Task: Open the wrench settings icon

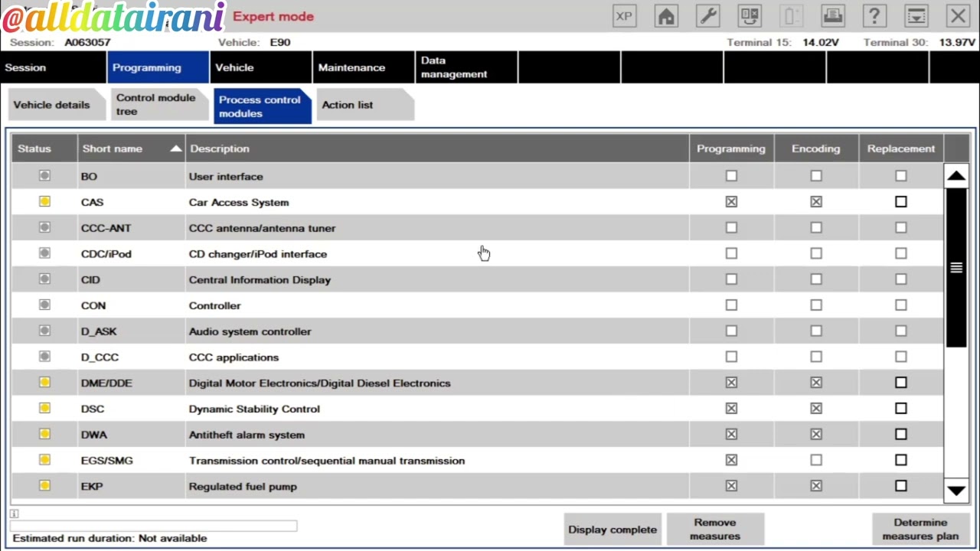Action: (708, 16)
